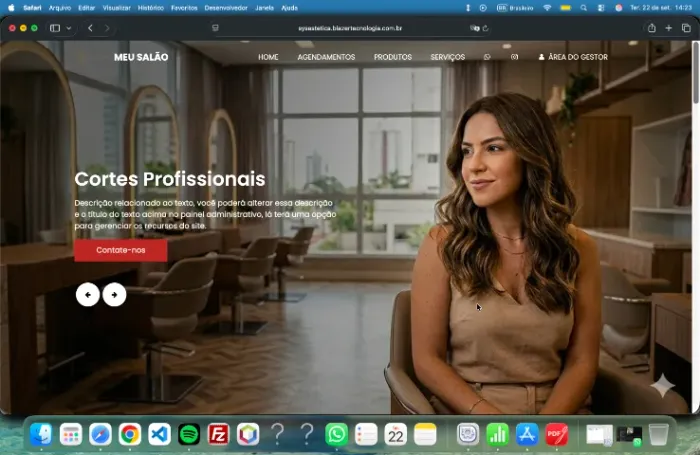Open the Trash in the Dock

coord(658,434)
